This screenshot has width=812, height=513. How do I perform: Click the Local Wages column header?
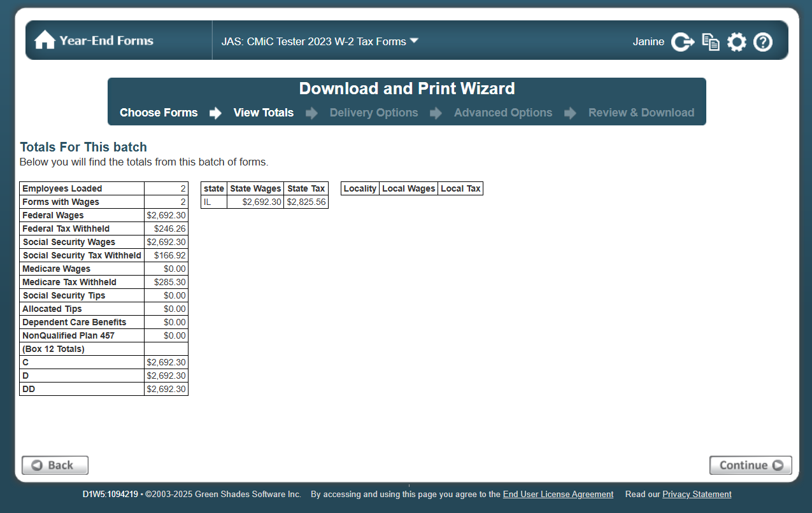[409, 188]
